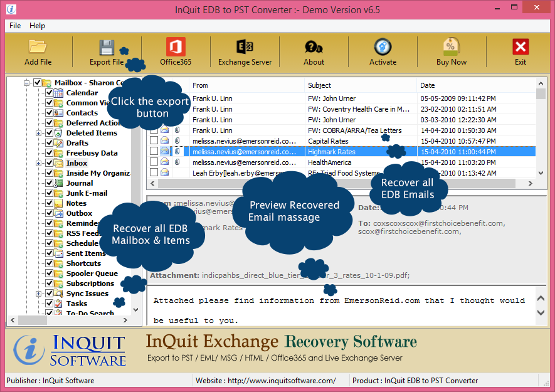Click the Inbox folder icon

coord(58,163)
